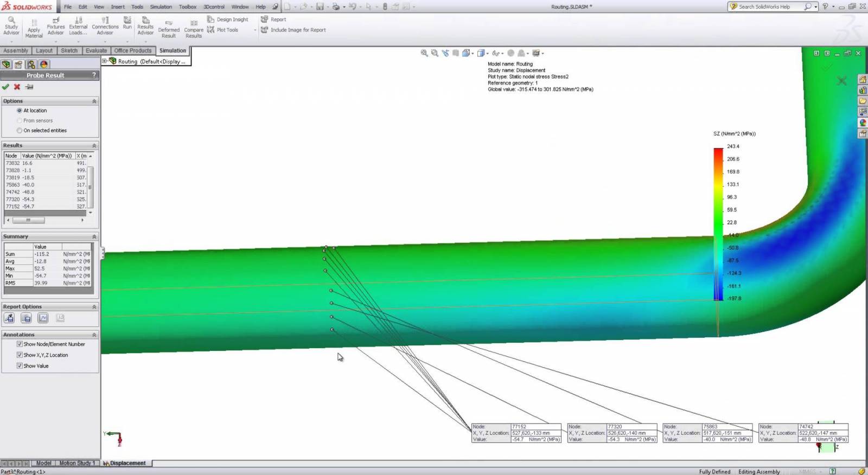Switch to the Motion Study 1 tab
The image size is (868, 475).
point(76,463)
